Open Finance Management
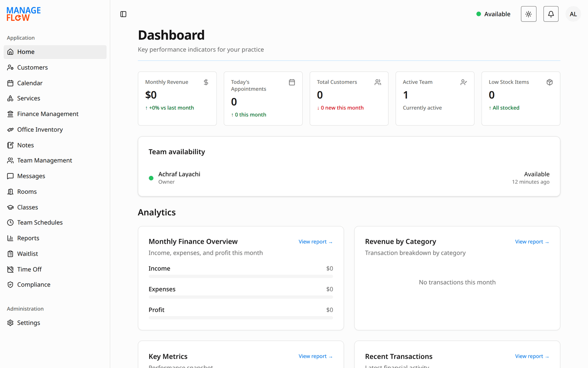The width and height of the screenshot is (588, 368). [x=55, y=114]
